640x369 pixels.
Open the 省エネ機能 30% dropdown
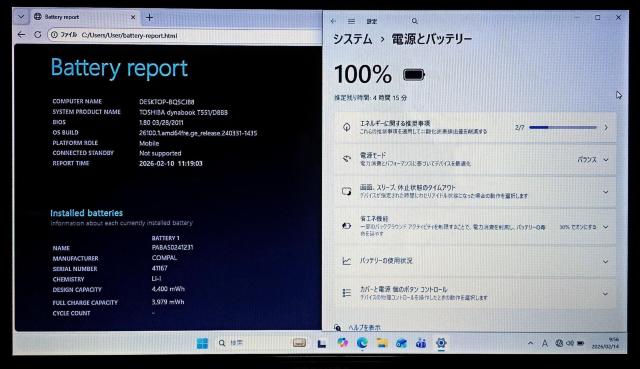[584, 227]
